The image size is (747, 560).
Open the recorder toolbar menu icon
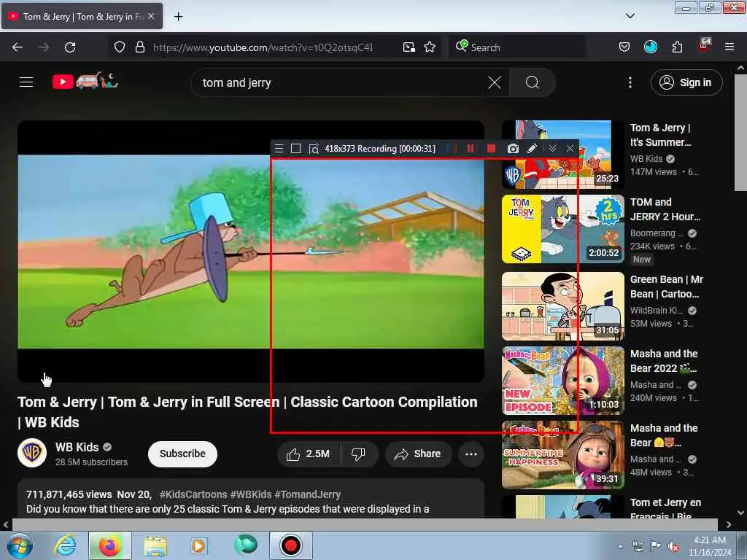point(279,149)
